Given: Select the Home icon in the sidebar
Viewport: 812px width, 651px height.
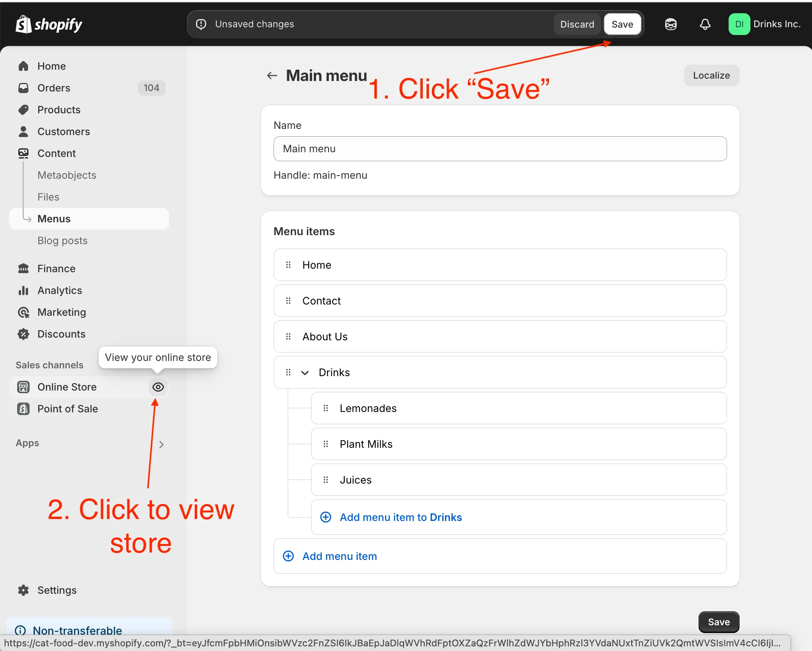Looking at the screenshot, I should point(23,66).
